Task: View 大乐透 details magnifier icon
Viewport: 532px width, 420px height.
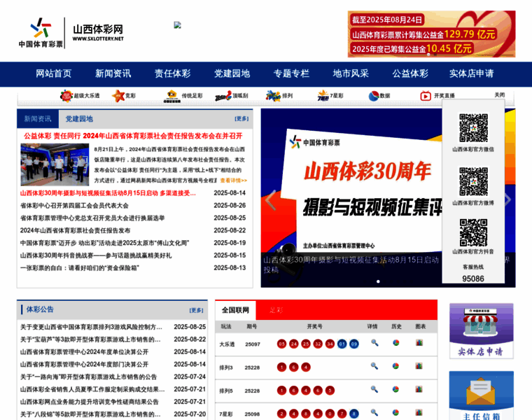Action: [374, 342]
